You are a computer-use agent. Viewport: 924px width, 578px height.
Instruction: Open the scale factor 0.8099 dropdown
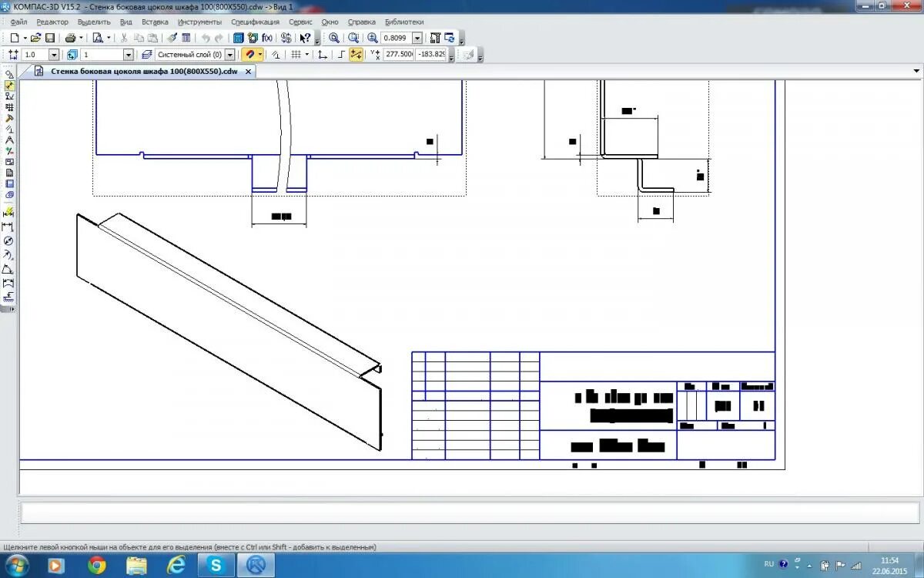point(417,38)
